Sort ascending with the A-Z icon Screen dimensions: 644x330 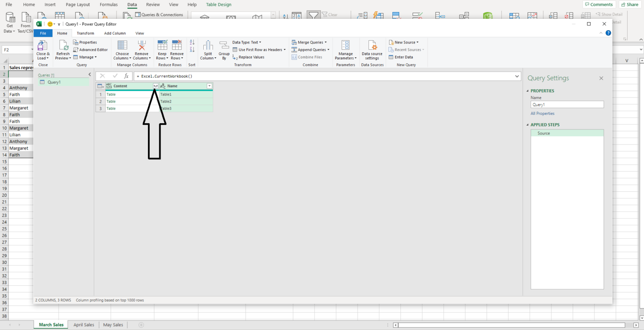click(x=192, y=42)
